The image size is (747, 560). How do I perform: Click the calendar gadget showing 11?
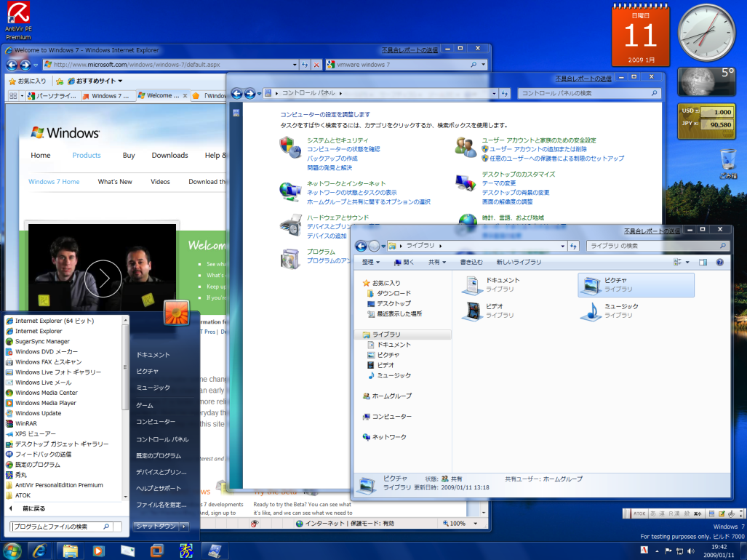point(640,34)
